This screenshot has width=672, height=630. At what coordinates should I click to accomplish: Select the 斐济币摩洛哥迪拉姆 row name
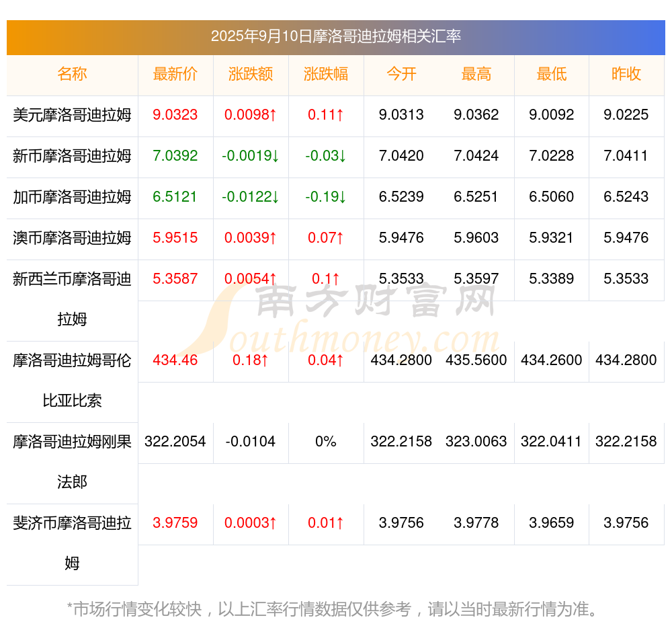(72, 543)
